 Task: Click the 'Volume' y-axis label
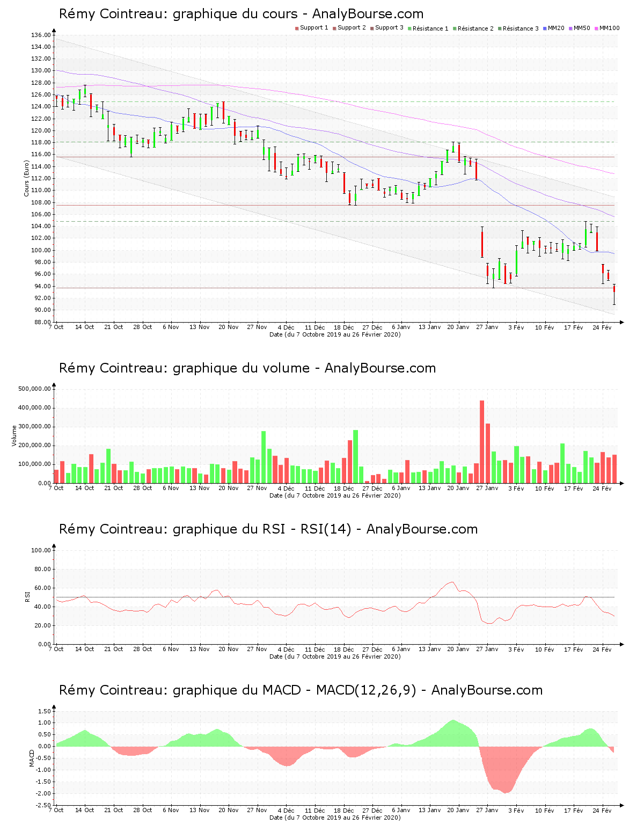[14, 435]
